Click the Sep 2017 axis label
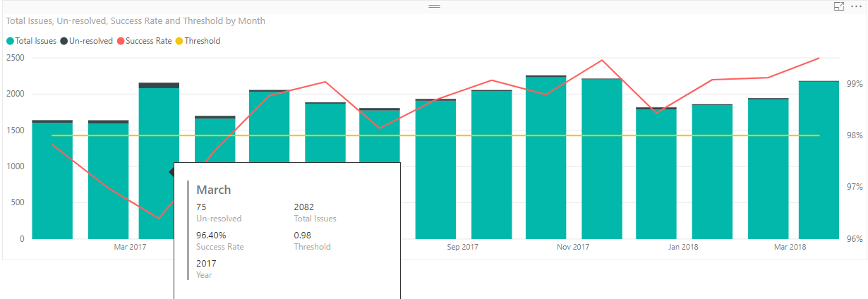The height and width of the screenshot is (299, 868). tap(462, 247)
